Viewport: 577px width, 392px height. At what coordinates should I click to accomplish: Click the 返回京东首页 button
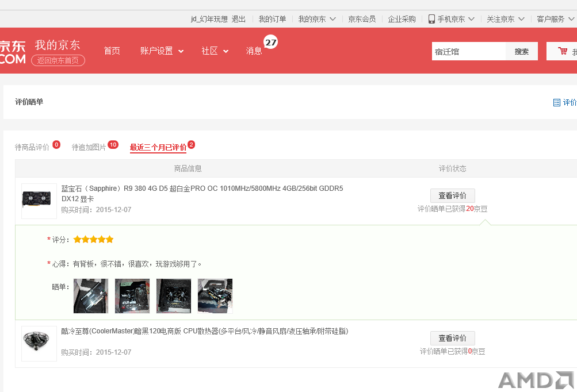click(58, 60)
